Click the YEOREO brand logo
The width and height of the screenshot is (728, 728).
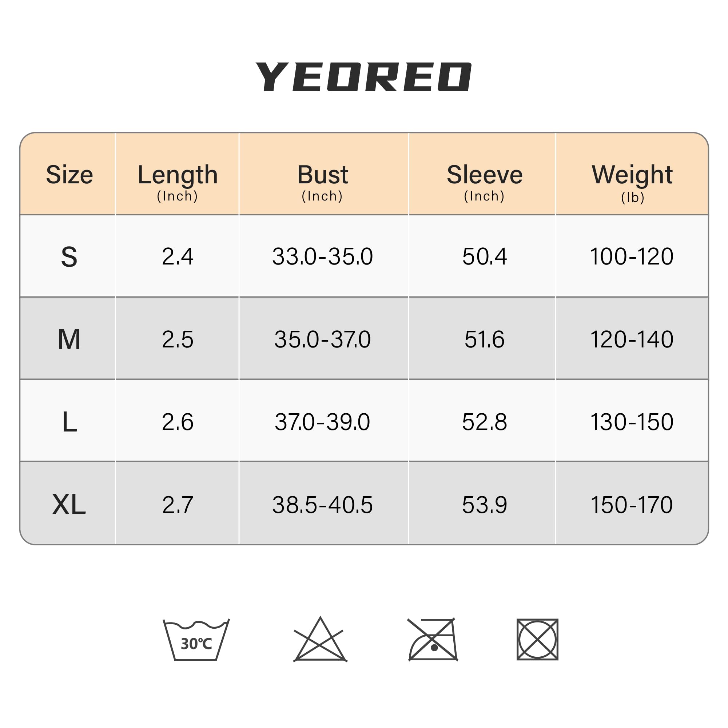[363, 77]
